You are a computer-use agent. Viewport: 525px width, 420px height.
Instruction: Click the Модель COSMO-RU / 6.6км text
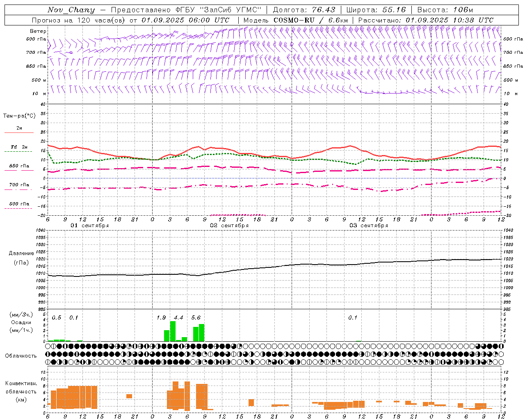[296, 20]
